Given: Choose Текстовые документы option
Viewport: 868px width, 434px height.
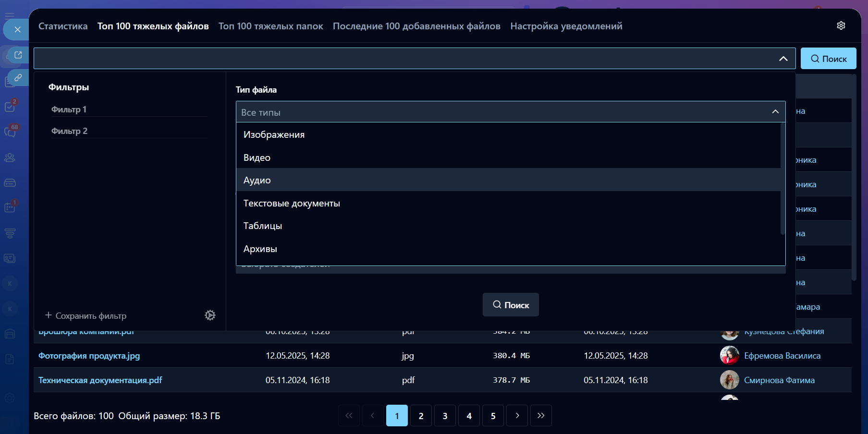Looking at the screenshot, I should click(x=292, y=203).
